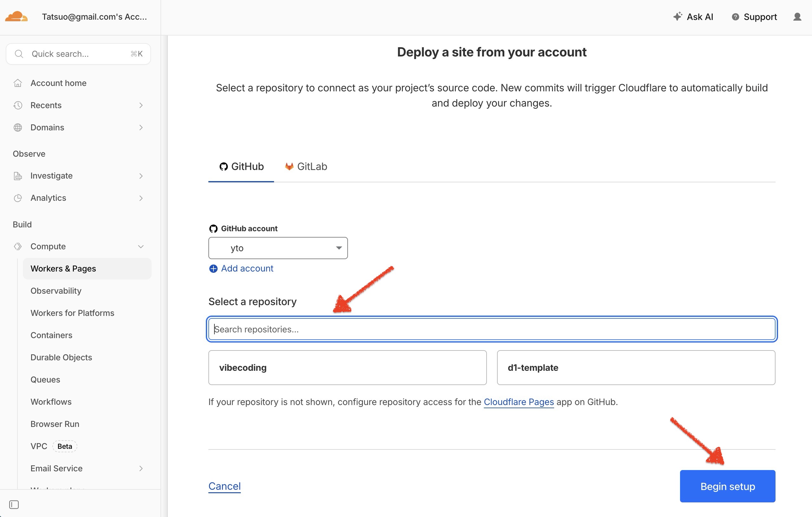
Task: Expand the Analytics chevron
Action: (141, 198)
